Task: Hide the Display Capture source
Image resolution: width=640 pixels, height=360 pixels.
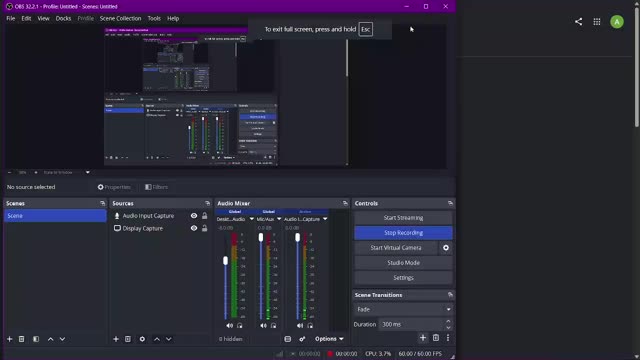Action: click(194, 228)
